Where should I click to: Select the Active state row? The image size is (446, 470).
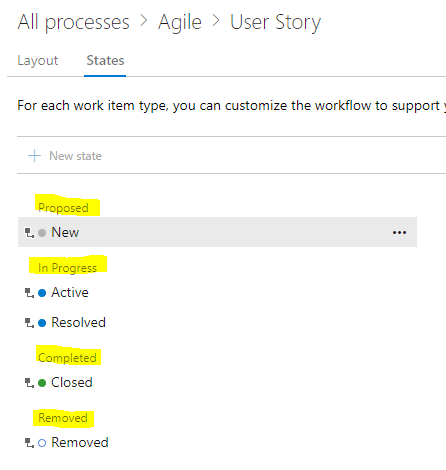click(x=217, y=293)
